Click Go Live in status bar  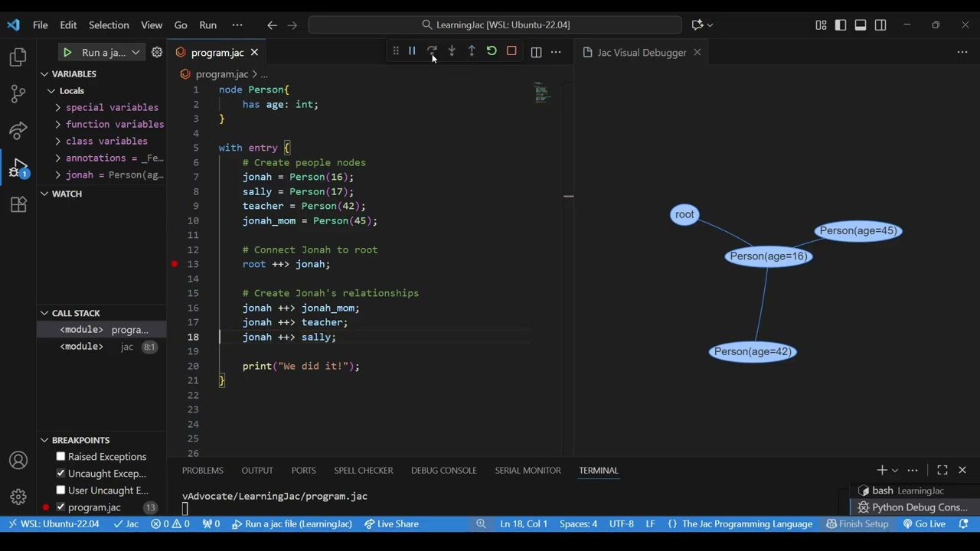924,524
